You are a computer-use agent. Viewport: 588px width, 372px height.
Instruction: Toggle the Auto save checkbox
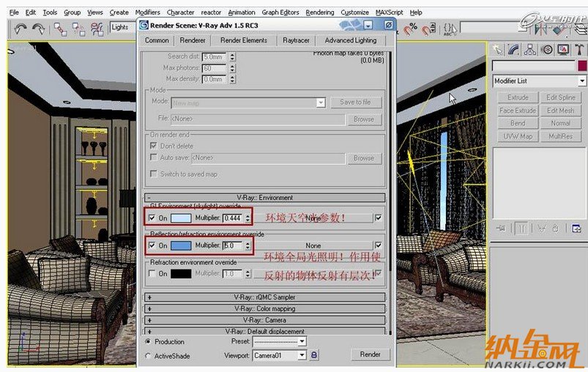pyautogui.click(x=153, y=157)
